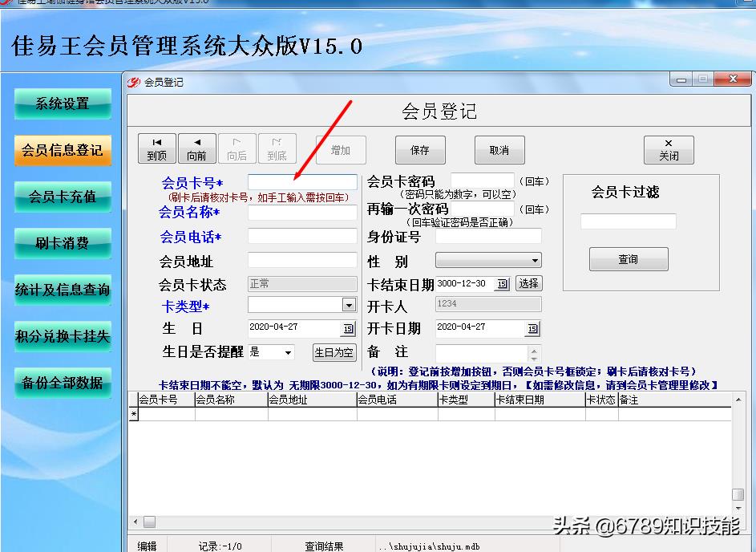Open the calendar picker beside 开卡日期

pos(532,329)
